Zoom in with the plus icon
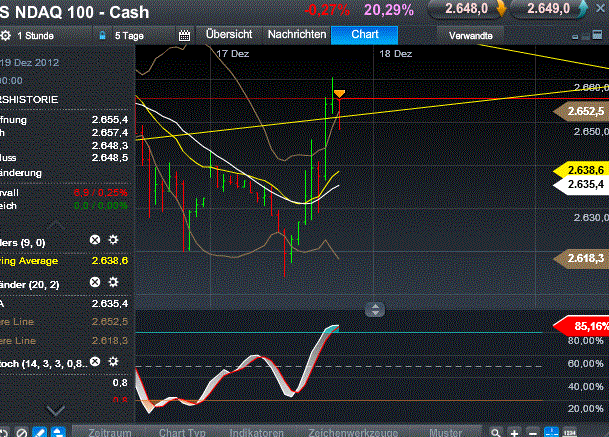Viewport: 609px width, 437px height. [x=512, y=432]
